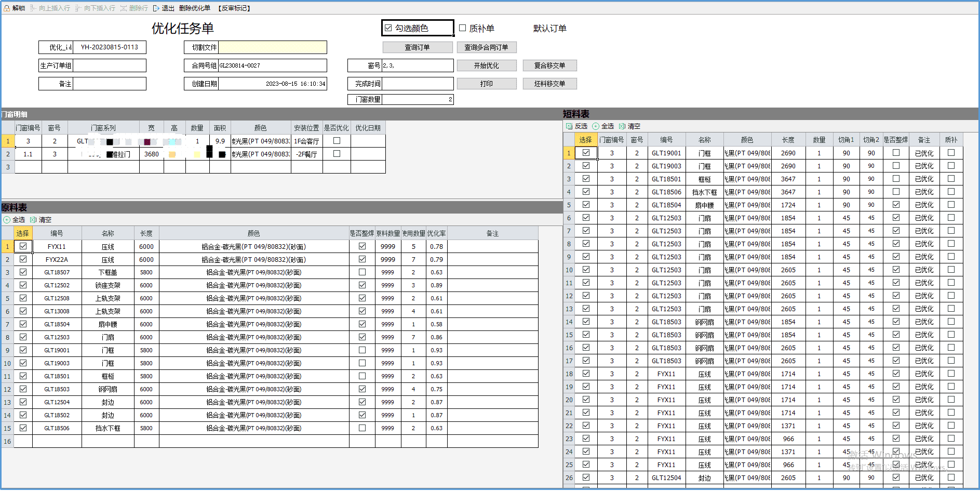Click the 解锁 unlock padlock icon

tap(7, 8)
